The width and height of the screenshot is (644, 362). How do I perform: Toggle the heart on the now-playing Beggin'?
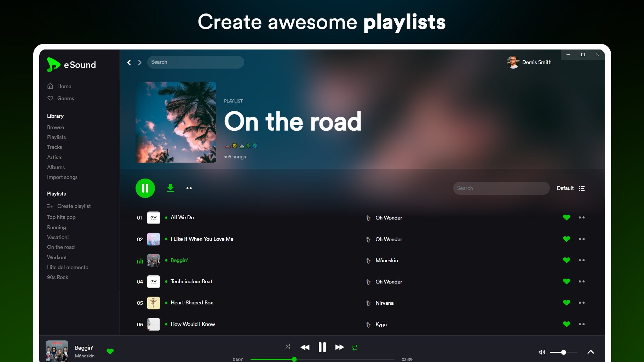[110, 351]
